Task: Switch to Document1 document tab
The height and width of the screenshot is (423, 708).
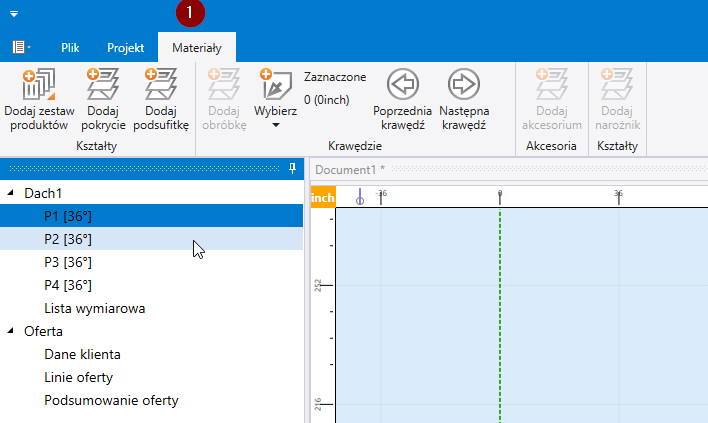Action: [x=346, y=169]
